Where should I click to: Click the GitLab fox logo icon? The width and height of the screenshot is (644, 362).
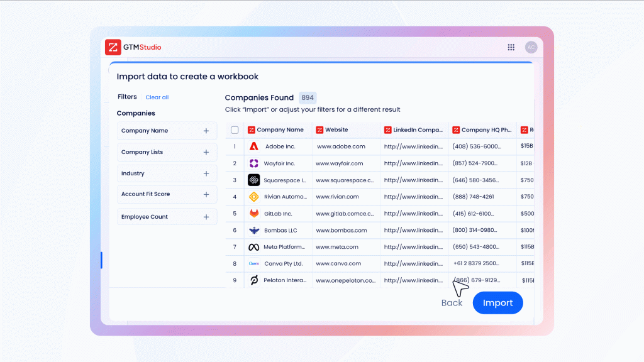click(253, 214)
